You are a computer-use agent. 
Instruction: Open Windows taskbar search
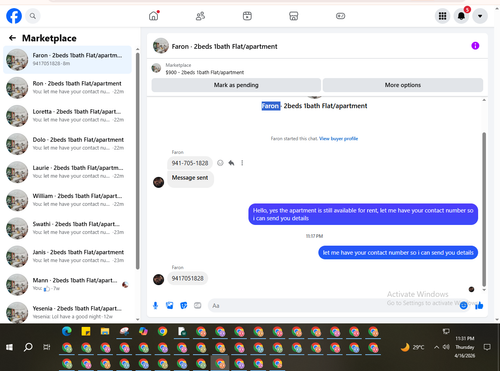pyautogui.click(x=28, y=347)
